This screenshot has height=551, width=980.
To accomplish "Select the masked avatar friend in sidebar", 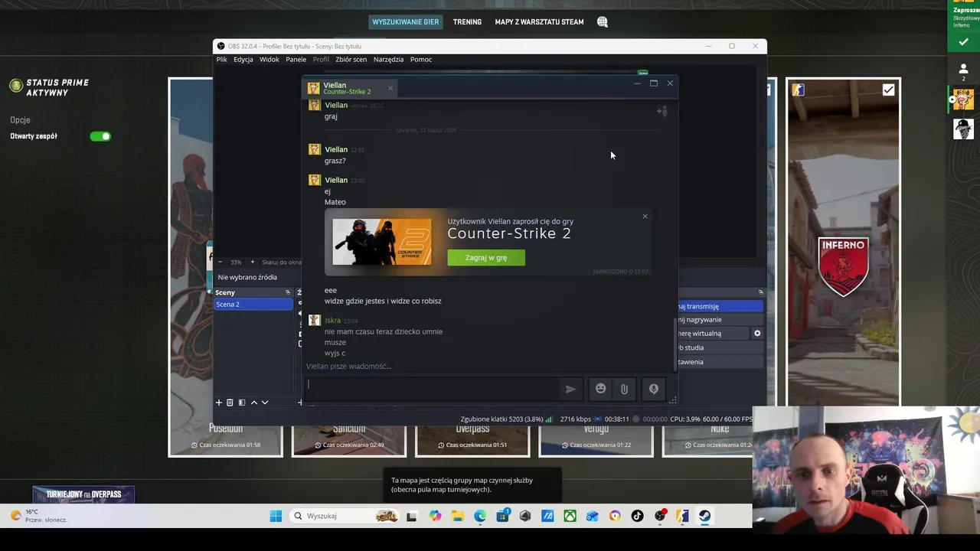I will (x=963, y=129).
